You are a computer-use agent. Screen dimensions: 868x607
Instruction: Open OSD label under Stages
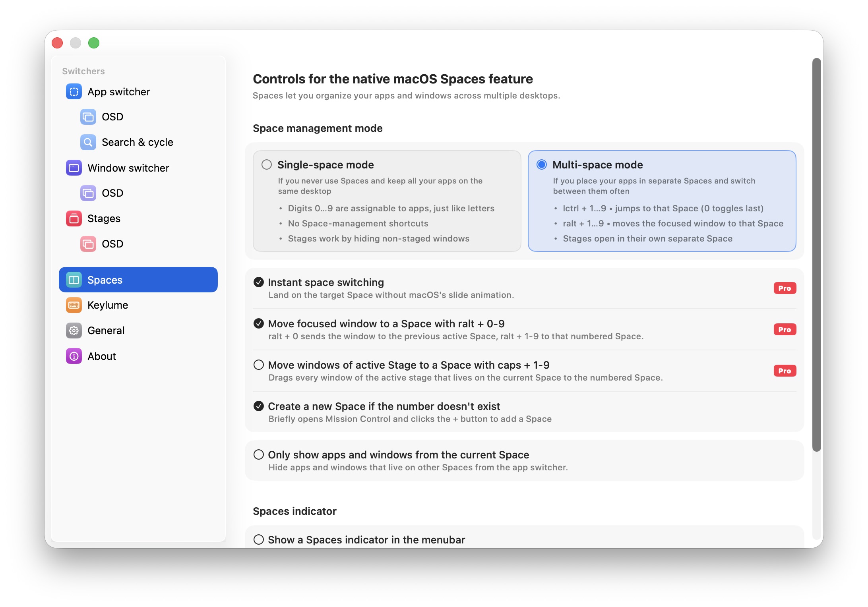(x=112, y=244)
